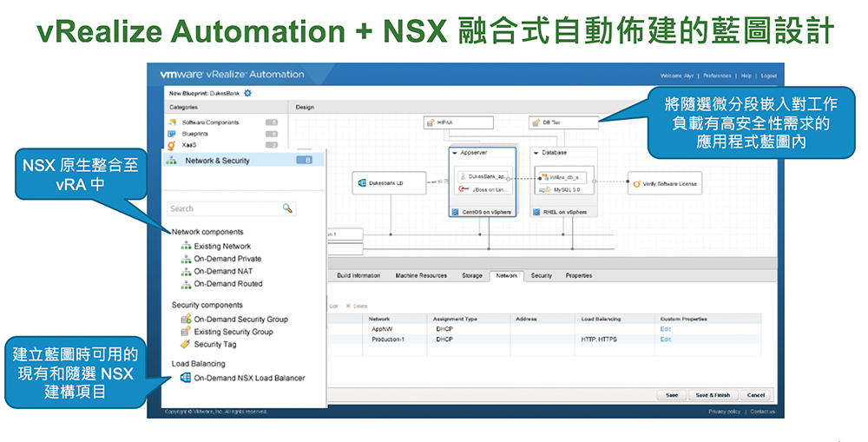Click the JBoss on Linux component icon
Screen dimensions: 868x442
tap(464, 189)
